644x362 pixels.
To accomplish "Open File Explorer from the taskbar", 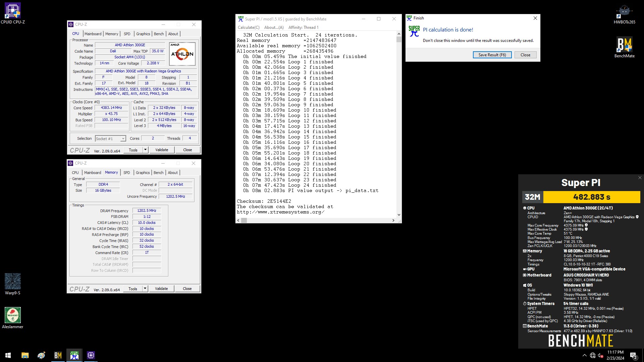I will (25, 355).
